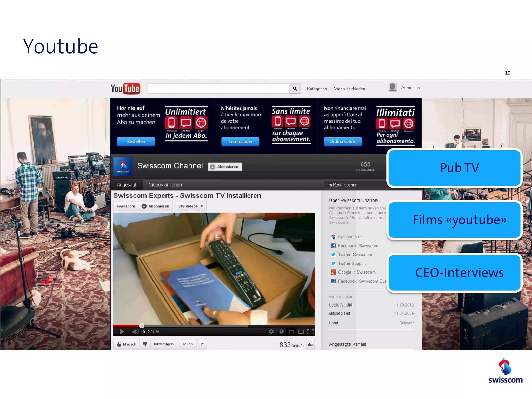532x399 pixels.
Task: Click the Illimitati phone icon
Action: click(x=382, y=124)
